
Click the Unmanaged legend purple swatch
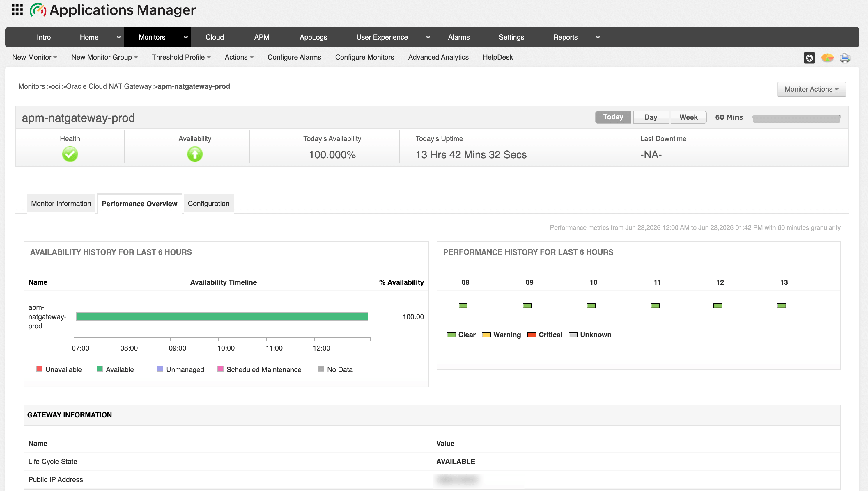160,369
